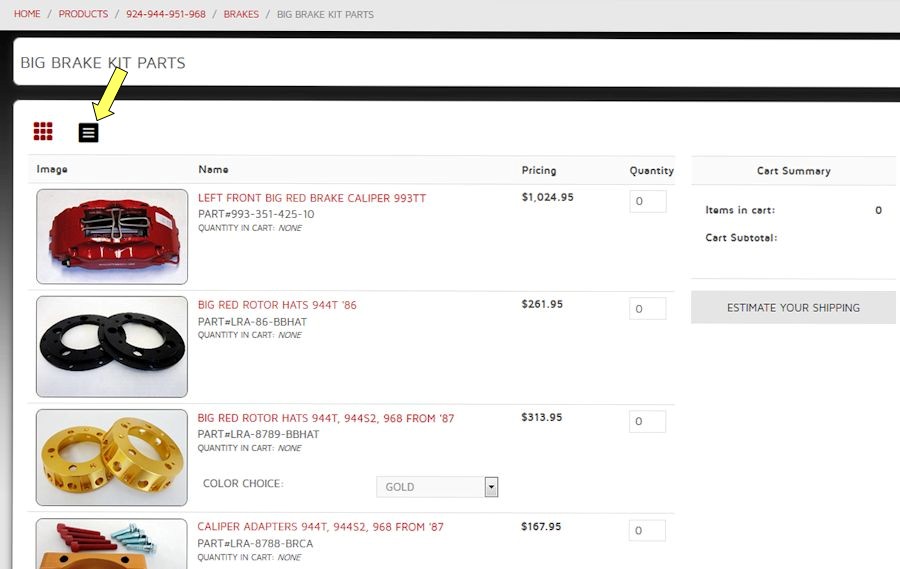Open Caliper Adapters 944T product link
The width and height of the screenshot is (900, 569).
coord(320,527)
